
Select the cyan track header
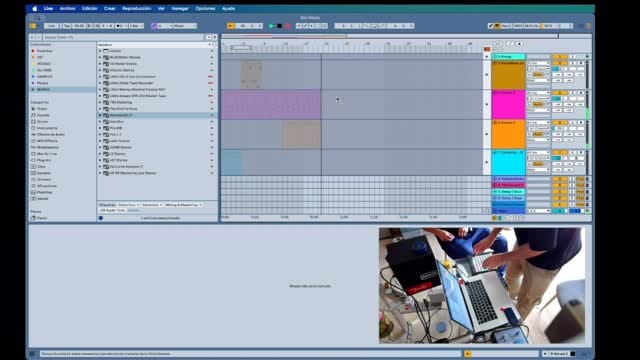[508, 163]
